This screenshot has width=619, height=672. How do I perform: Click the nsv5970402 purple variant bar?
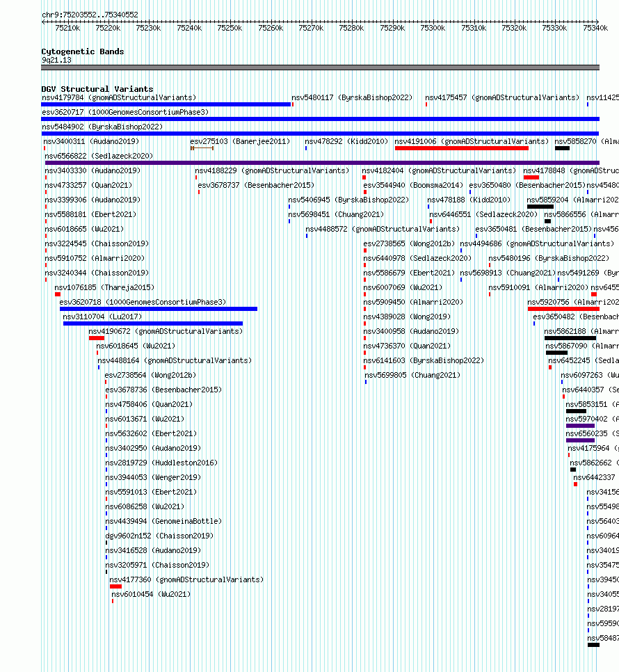pyautogui.click(x=581, y=426)
